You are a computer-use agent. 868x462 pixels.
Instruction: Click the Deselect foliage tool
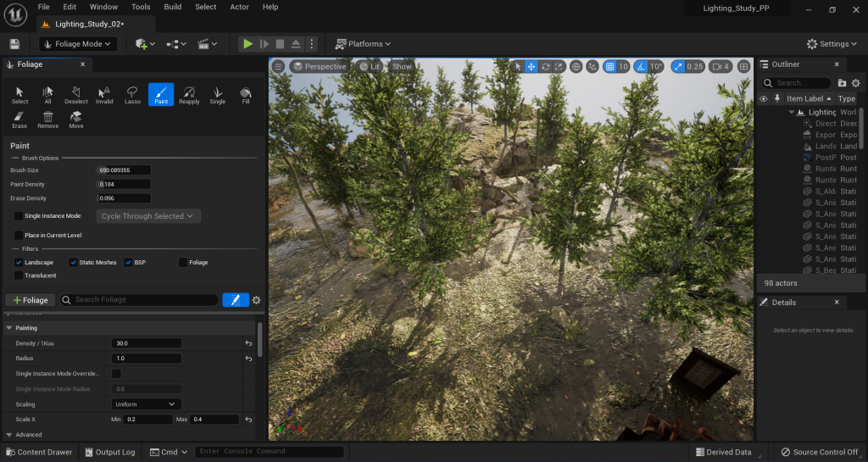tap(76, 95)
